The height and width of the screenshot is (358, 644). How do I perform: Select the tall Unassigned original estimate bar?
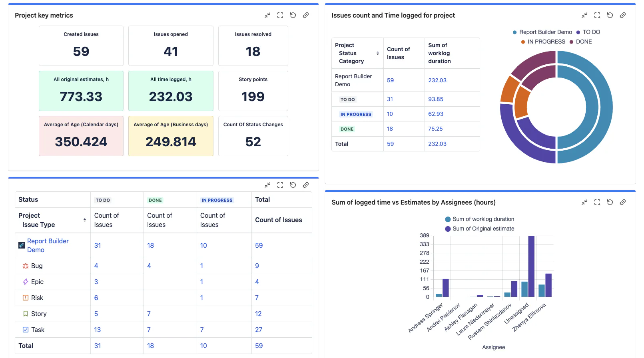[531, 266]
